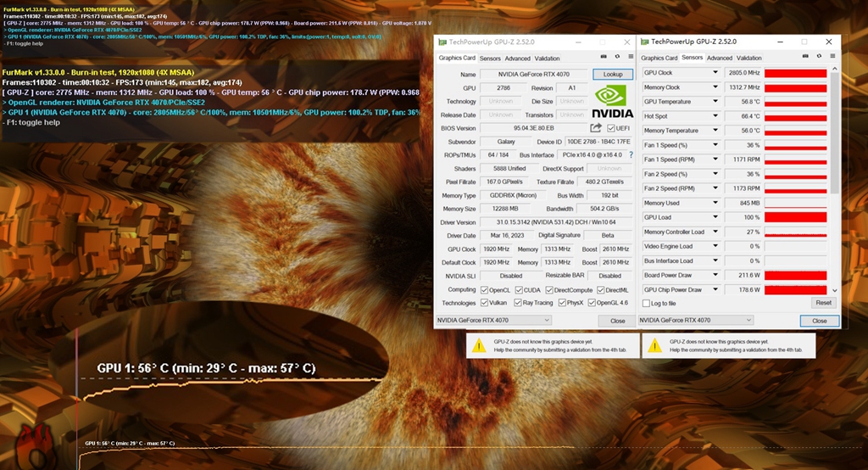Open the GPU Chip Power Draw dropdown arrow
This screenshot has width=868, height=470.
click(715, 289)
